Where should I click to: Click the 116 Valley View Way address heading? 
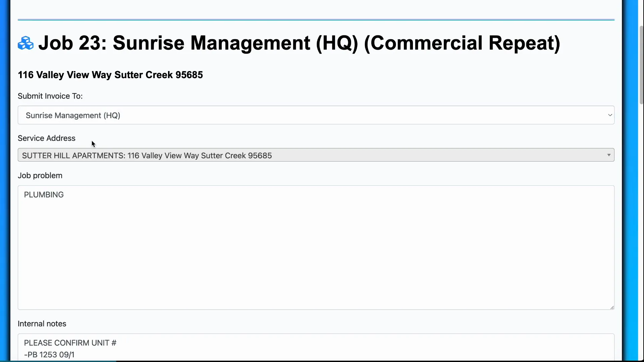(110, 75)
